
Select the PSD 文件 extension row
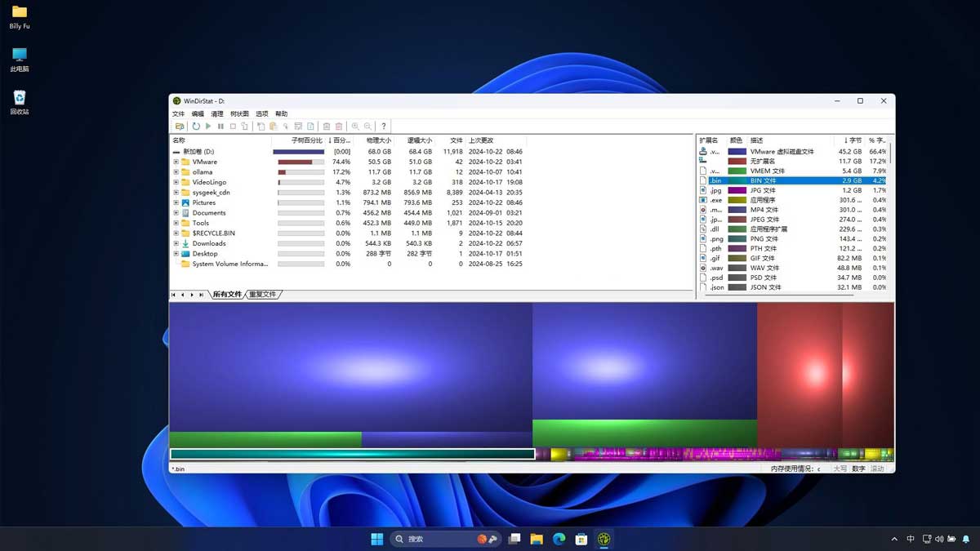(x=792, y=278)
